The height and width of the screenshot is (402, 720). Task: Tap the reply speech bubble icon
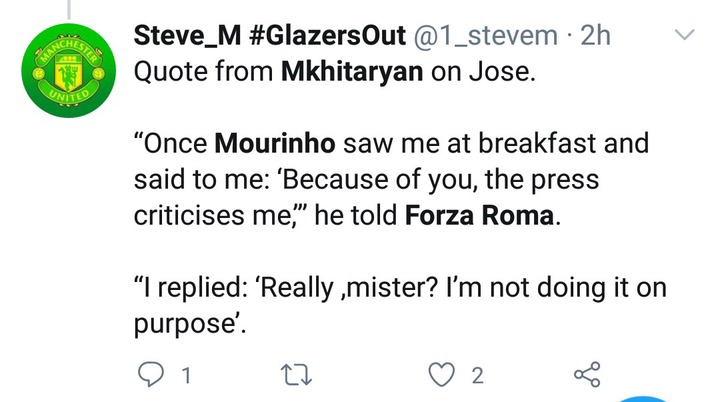[151, 374]
